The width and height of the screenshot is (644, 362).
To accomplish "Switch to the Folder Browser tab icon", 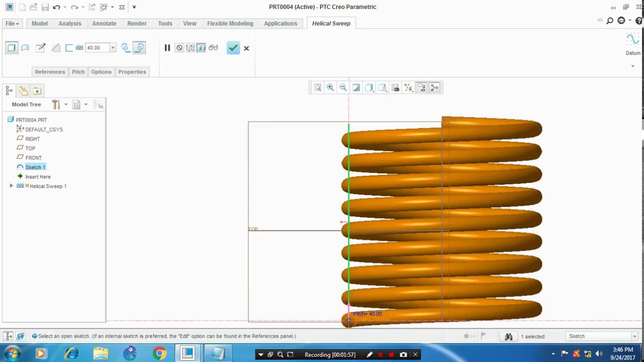I will 23,91.
